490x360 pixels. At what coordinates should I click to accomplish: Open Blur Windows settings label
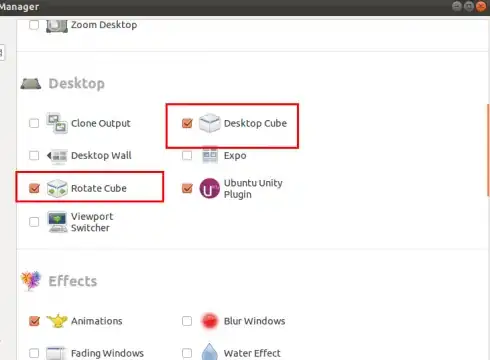(x=254, y=321)
